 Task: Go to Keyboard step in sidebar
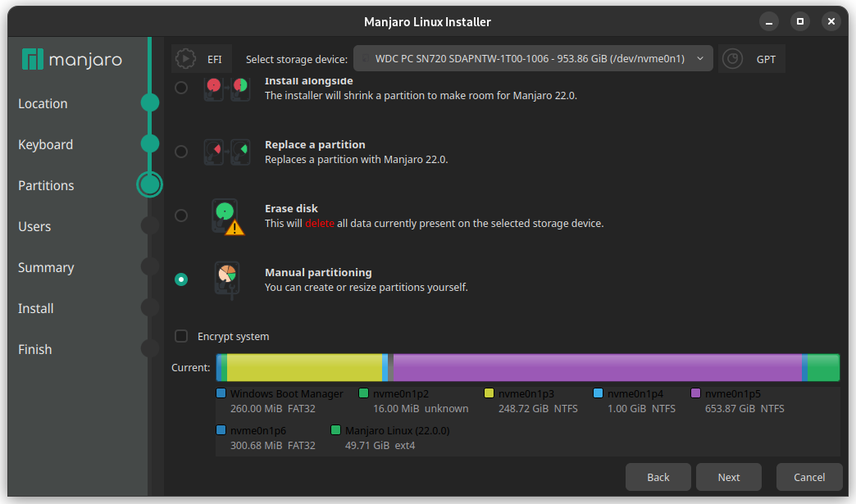45,144
